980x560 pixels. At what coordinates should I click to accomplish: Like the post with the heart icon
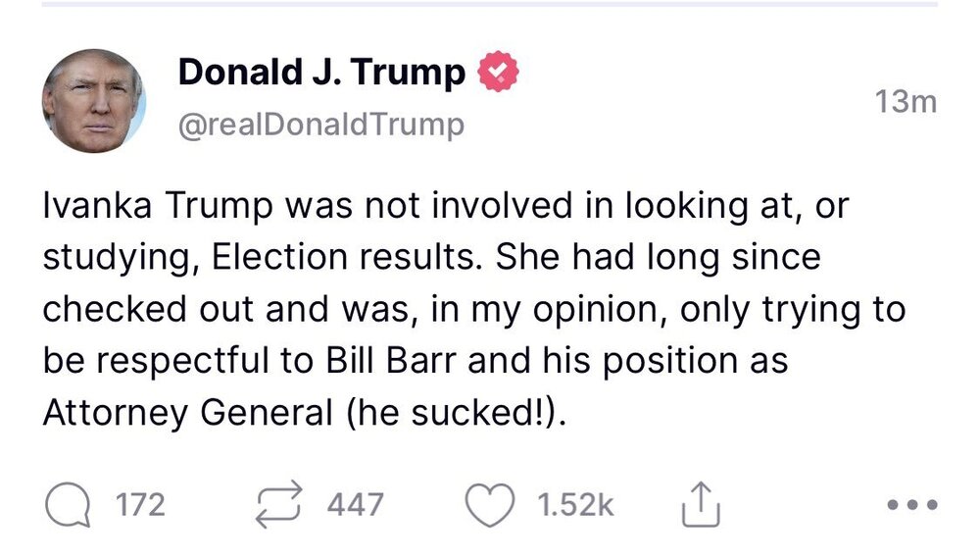[x=490, y=505]
